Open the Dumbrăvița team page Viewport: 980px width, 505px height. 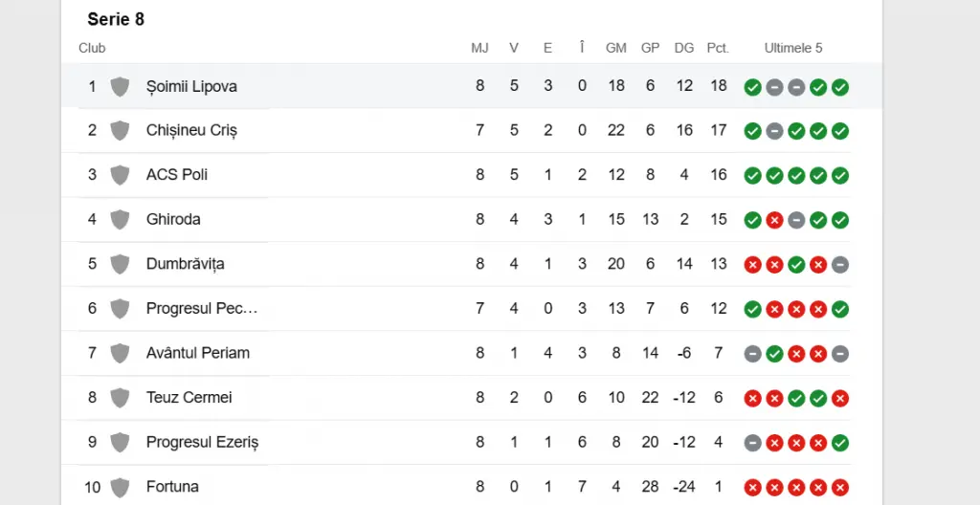click(x=185, y=264)
